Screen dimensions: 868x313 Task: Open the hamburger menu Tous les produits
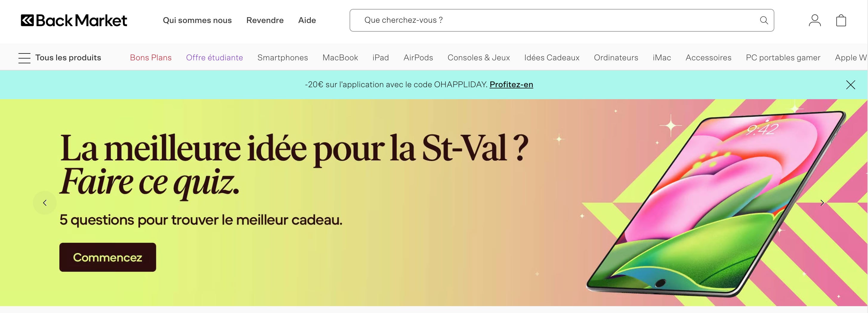point(60,58)
